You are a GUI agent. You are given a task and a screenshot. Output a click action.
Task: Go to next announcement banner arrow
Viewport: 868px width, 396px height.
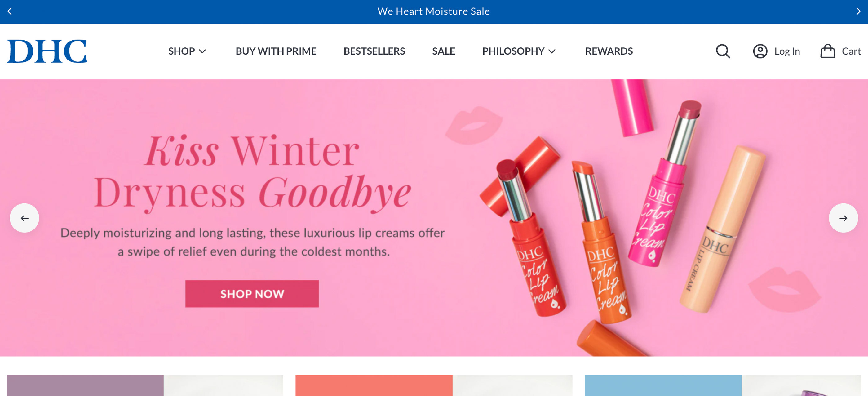tap(858, 11)
